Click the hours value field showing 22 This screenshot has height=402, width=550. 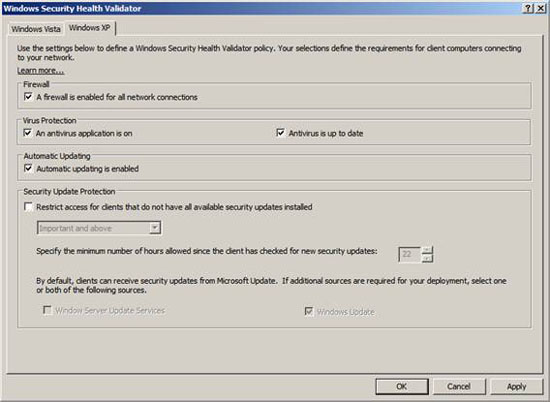[x=409, y=255]
